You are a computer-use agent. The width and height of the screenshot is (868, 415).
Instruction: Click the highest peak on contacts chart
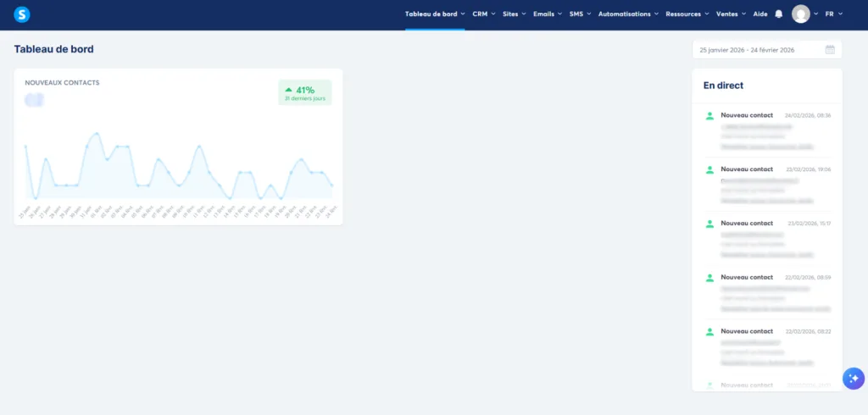tap(97, 133)
